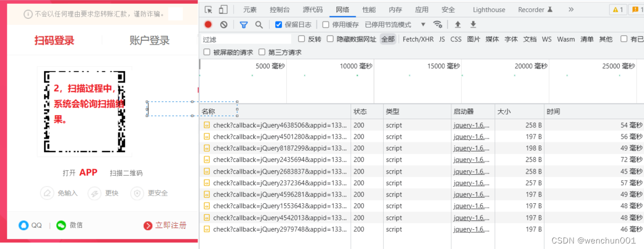Toggle the device toolbar icon

pyautogui.click(x=223, y=9)
